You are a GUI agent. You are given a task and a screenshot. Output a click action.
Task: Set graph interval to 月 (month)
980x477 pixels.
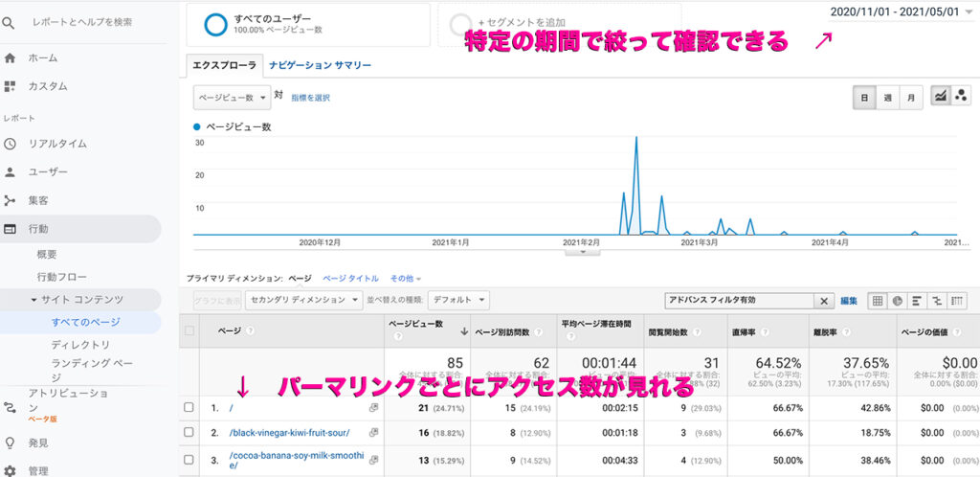pos(911,98)
